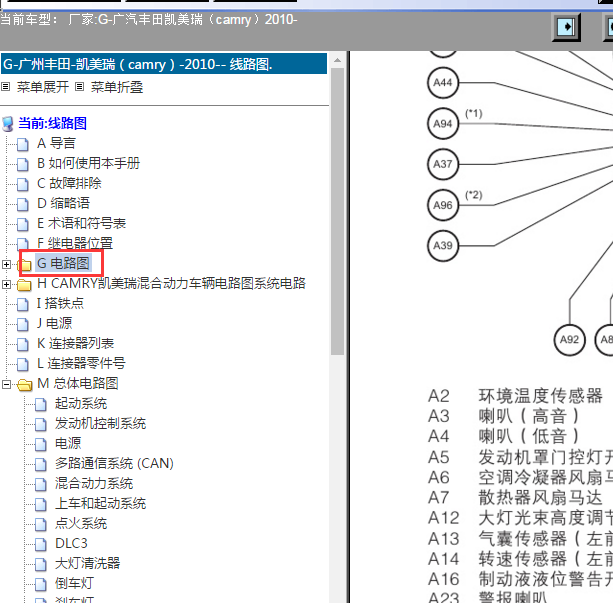Click folder icon of H CAMRY凯美瑞混合动力车辆电路图

(24, 285)
